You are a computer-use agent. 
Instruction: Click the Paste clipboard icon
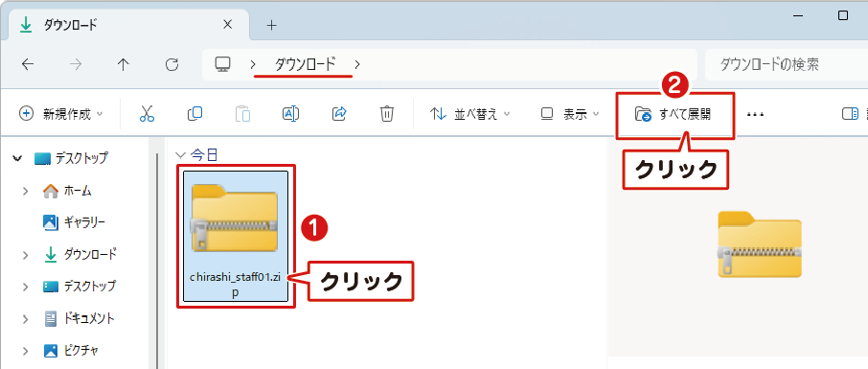point(242,114)
